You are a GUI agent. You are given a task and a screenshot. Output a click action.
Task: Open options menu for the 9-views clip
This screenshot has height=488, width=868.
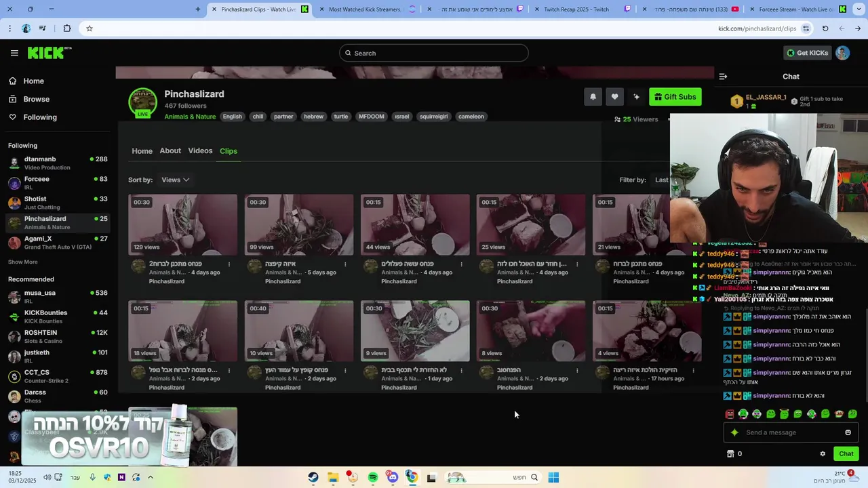[x=461, y=371]
